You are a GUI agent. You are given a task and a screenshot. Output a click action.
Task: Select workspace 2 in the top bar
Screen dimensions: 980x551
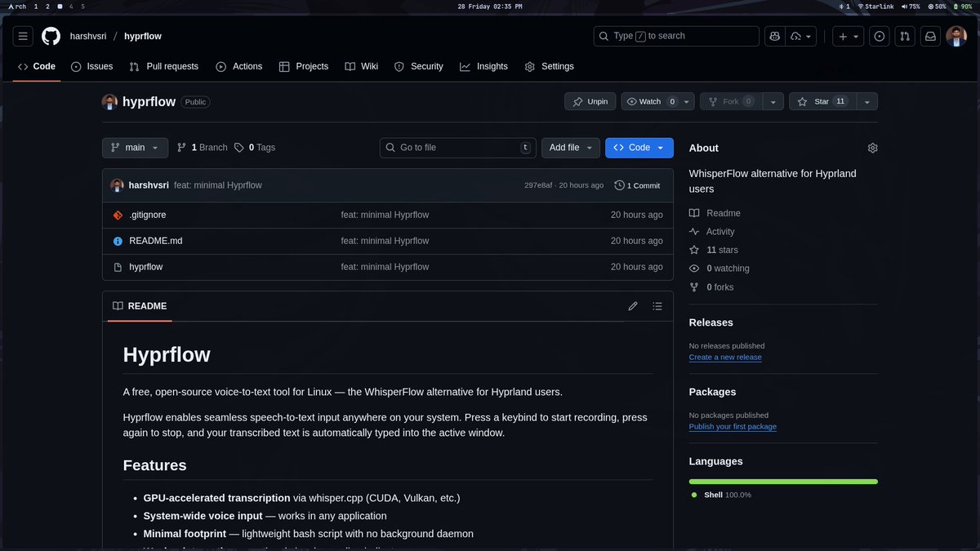coord(47,7)
